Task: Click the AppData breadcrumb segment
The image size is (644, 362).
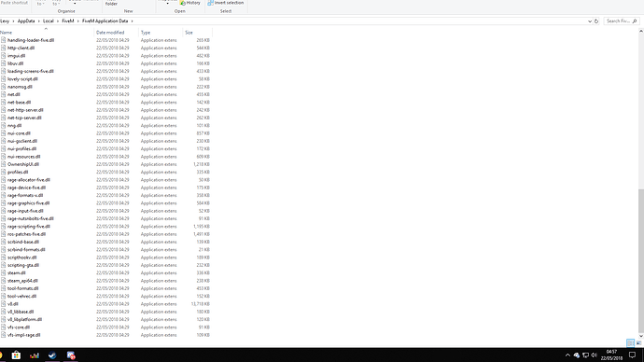Action: click(26, 21)
